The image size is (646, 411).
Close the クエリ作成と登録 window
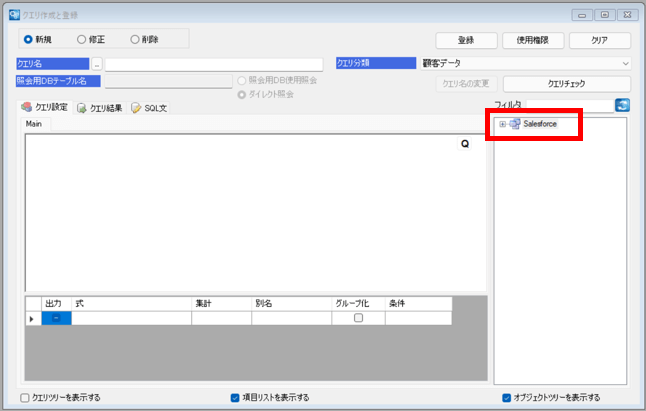tap(627, 15)
